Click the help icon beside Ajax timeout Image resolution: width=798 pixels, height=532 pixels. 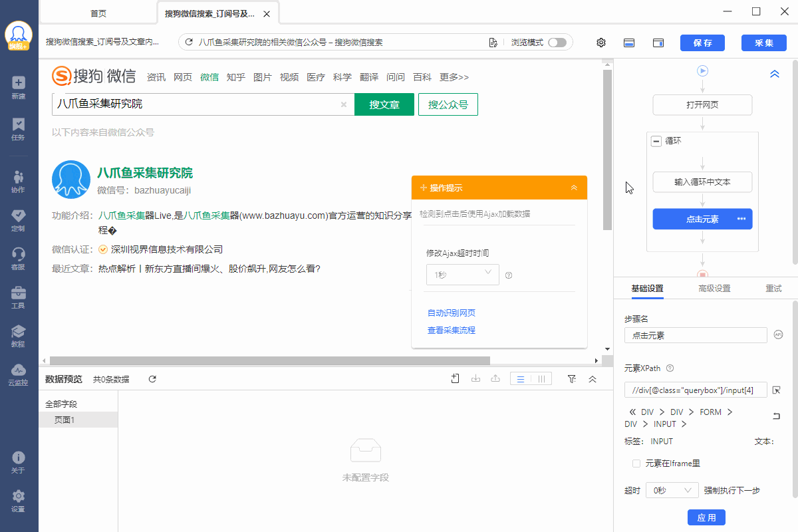(509, 275)
